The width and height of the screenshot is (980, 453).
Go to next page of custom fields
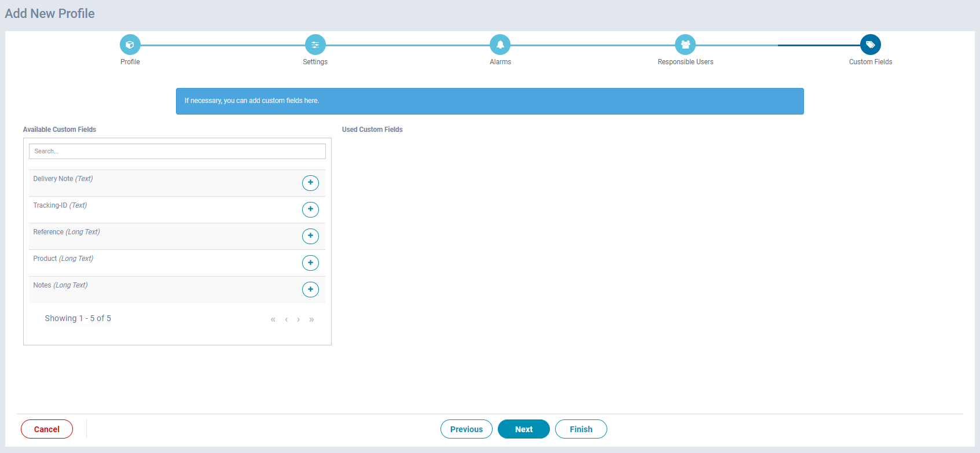[x=298, y=319]
